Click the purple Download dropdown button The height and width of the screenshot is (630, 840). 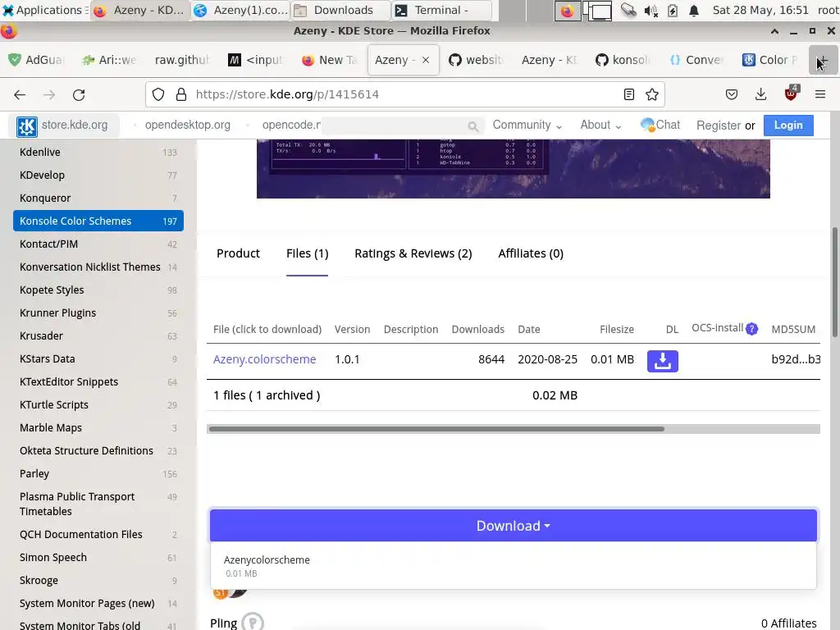pos(514,526)
